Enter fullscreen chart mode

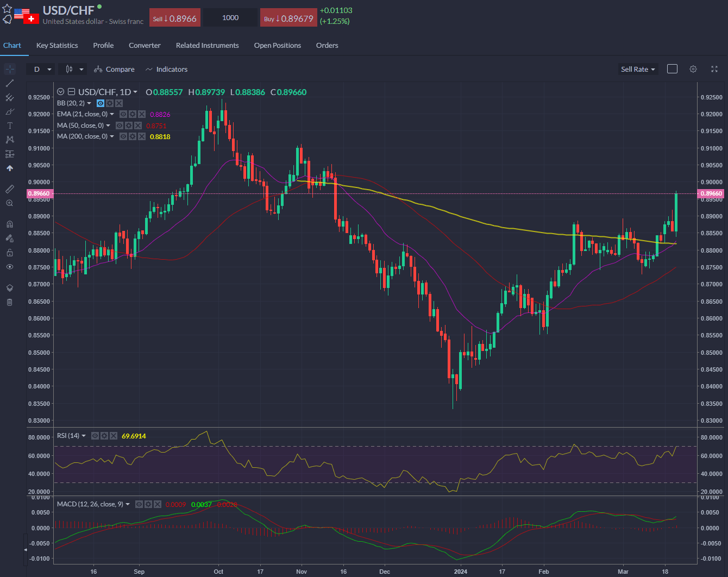(x=714, y=69)
